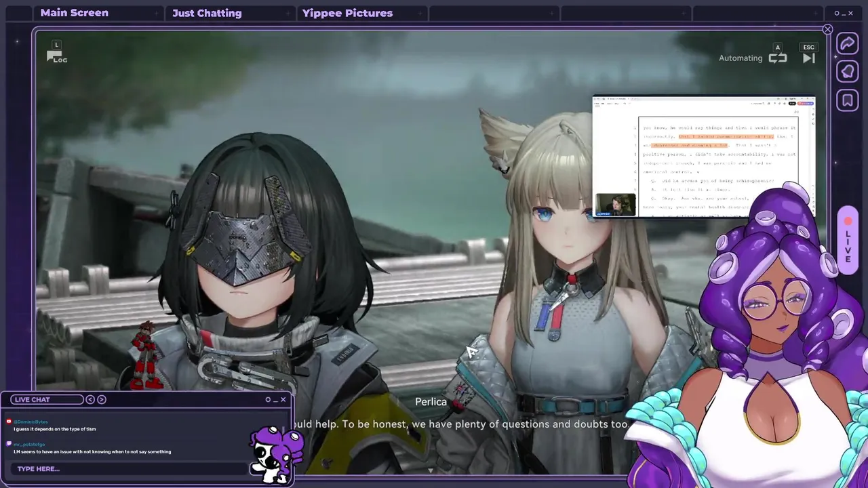The width and height of the screenshot is (868, 488).
Task: Click the Automating status text
Action: click(741, 58)
